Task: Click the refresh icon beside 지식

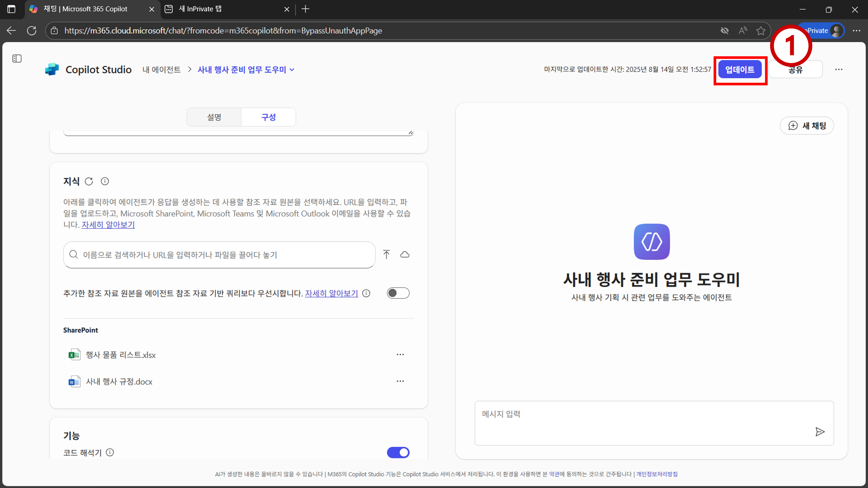Action: pos(89,182)
